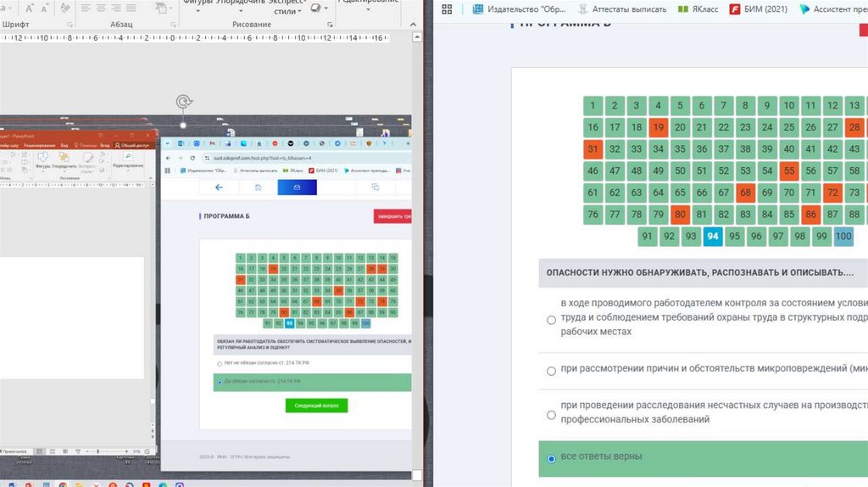This screenshot has width=868, height=487.
Task: Go to question 46 in large grid
Action: (593, 171)
